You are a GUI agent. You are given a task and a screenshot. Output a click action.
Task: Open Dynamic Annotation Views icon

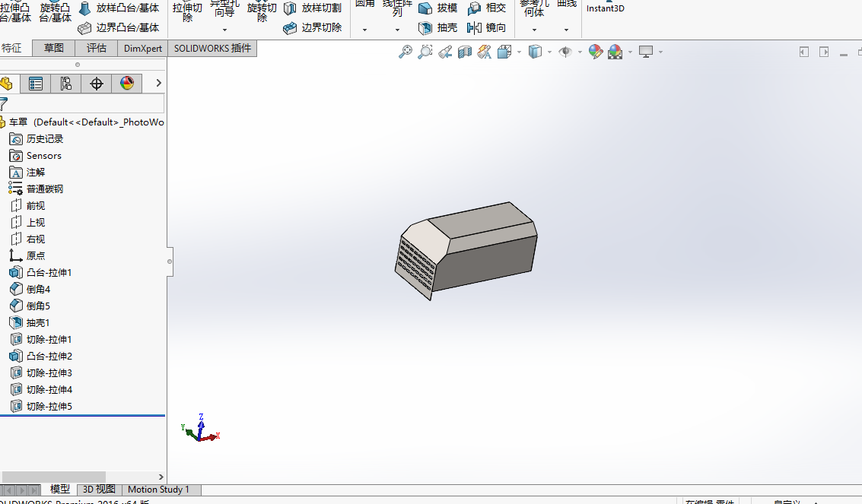click(x=485, y=52)
